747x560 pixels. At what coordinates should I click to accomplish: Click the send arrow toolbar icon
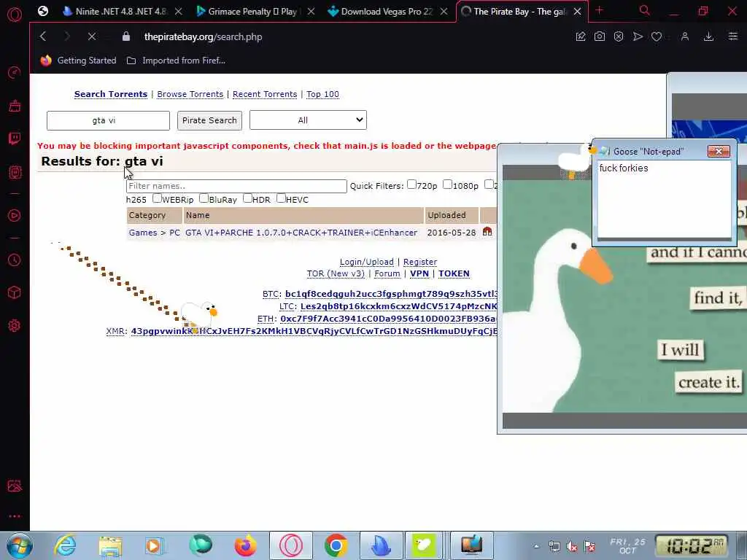638,36
